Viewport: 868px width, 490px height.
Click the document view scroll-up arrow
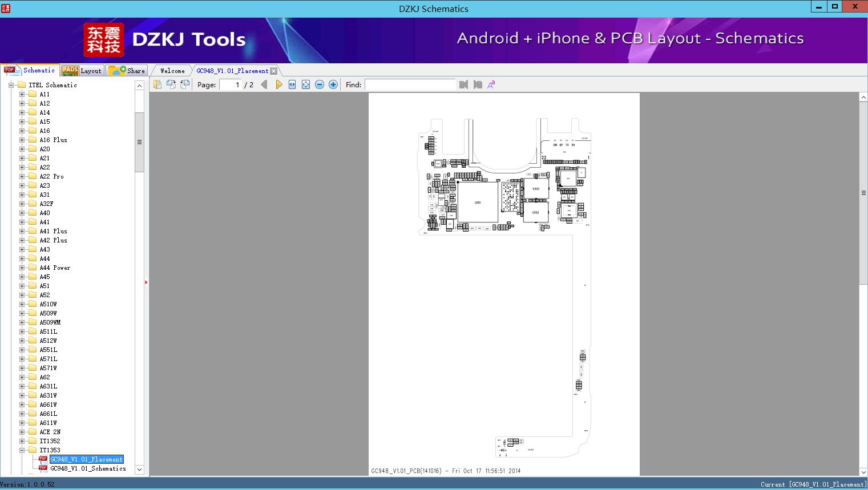pyautogui.click(x=863, y=98)
